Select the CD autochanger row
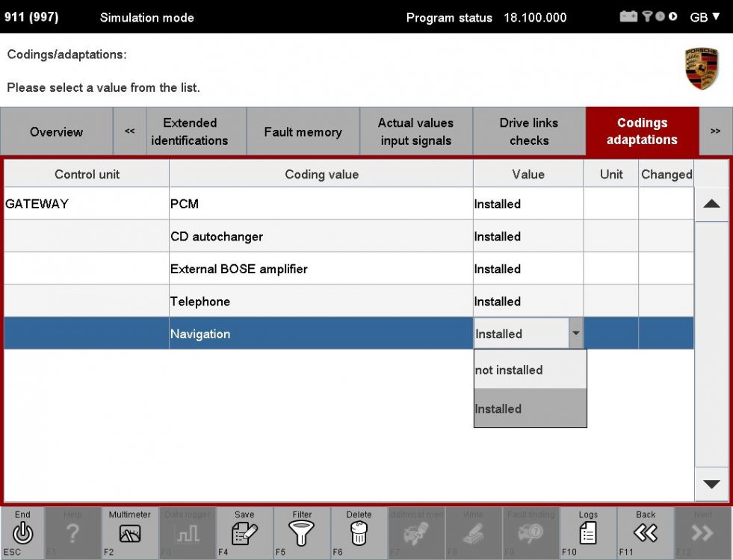 321,237
